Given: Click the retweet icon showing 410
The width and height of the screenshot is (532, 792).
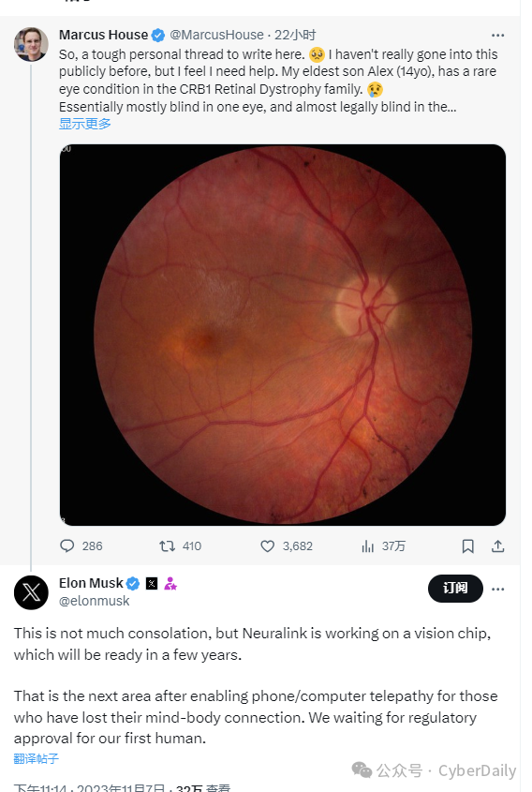Looking at the screenshot, I should 167,546.
